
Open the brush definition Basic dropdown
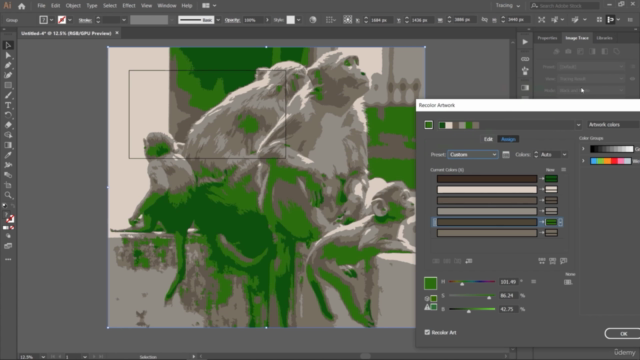tap(218, 20)
